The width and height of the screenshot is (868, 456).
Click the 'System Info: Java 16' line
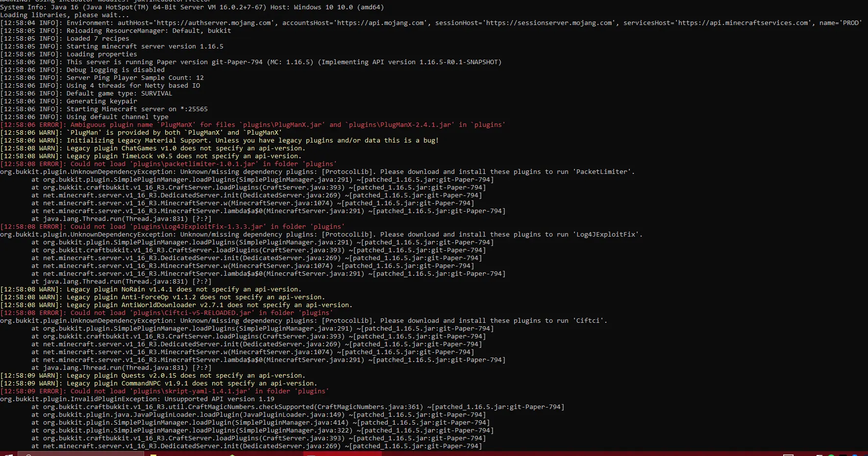pyautogui.click(x=192, y=7)
